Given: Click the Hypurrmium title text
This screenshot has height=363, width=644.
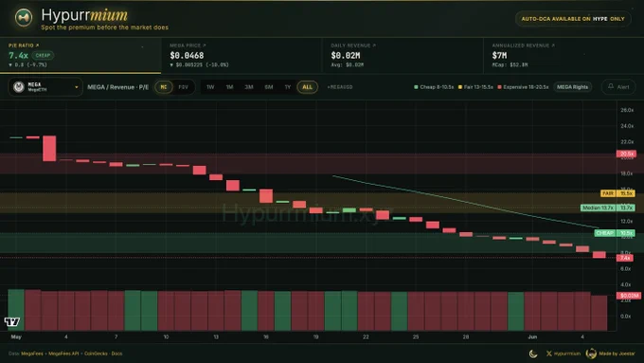Looking at the screenshot, I should tap(84, 15).
